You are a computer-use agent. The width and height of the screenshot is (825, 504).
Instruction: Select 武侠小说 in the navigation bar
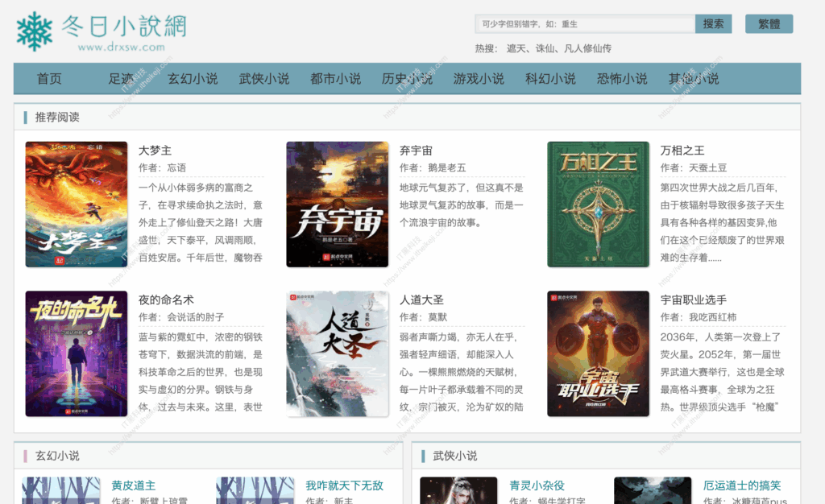click(x=264, y=79)
